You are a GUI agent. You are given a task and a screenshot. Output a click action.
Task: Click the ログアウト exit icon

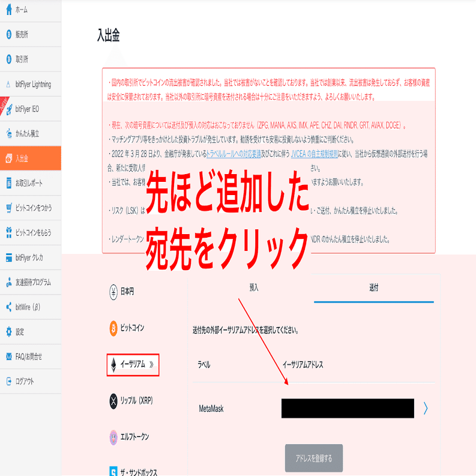[x=9, y=381]
